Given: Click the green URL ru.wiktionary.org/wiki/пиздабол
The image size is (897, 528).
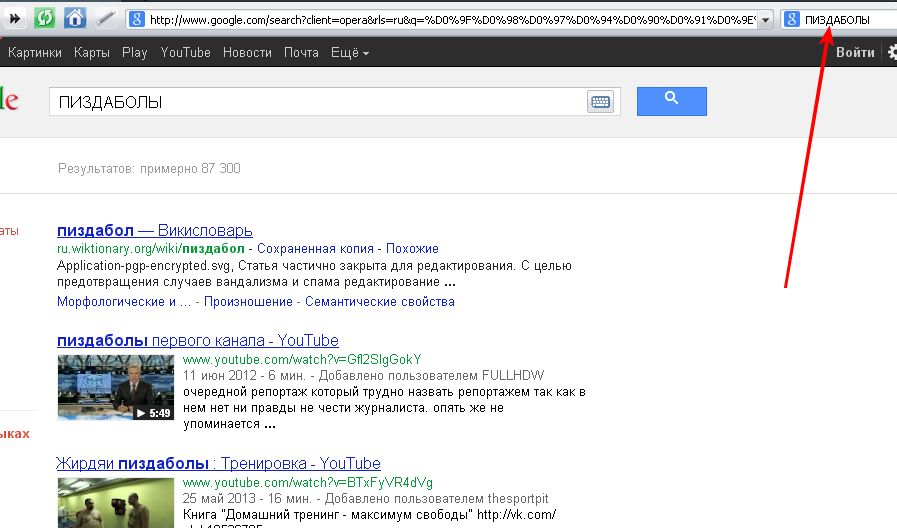Looking at the screenshot, I should click(x=150, y=249).
